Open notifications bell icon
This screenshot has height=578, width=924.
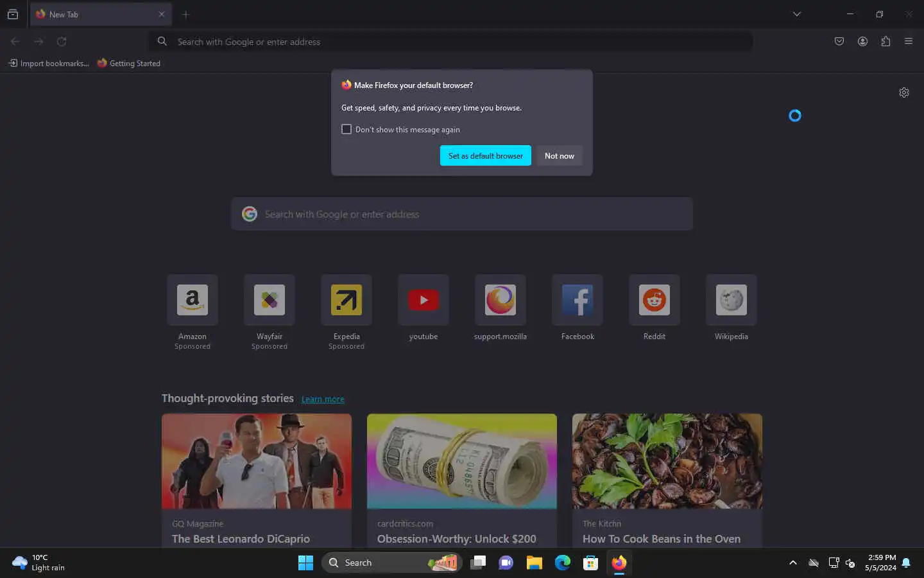pos(906,563)
